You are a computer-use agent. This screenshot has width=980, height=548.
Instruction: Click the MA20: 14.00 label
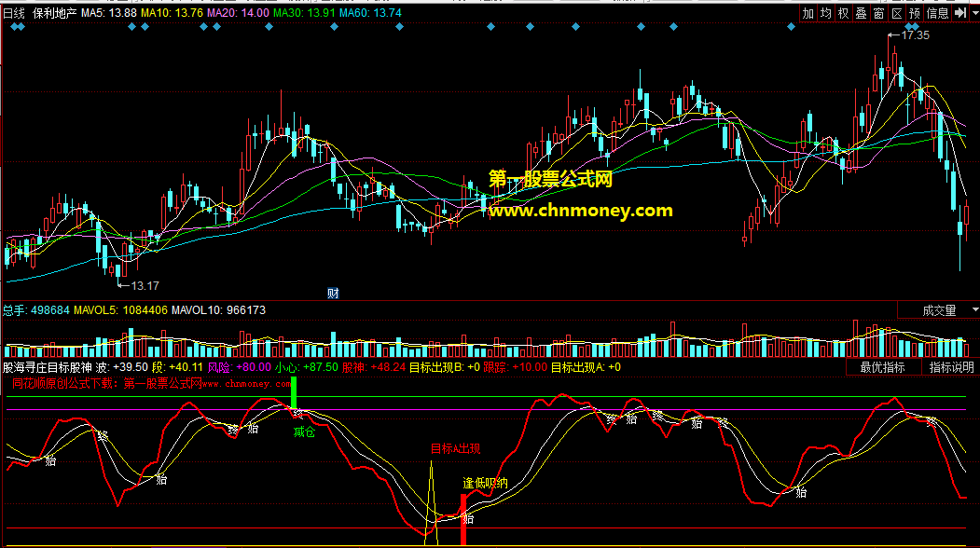[x=238, y=13]
